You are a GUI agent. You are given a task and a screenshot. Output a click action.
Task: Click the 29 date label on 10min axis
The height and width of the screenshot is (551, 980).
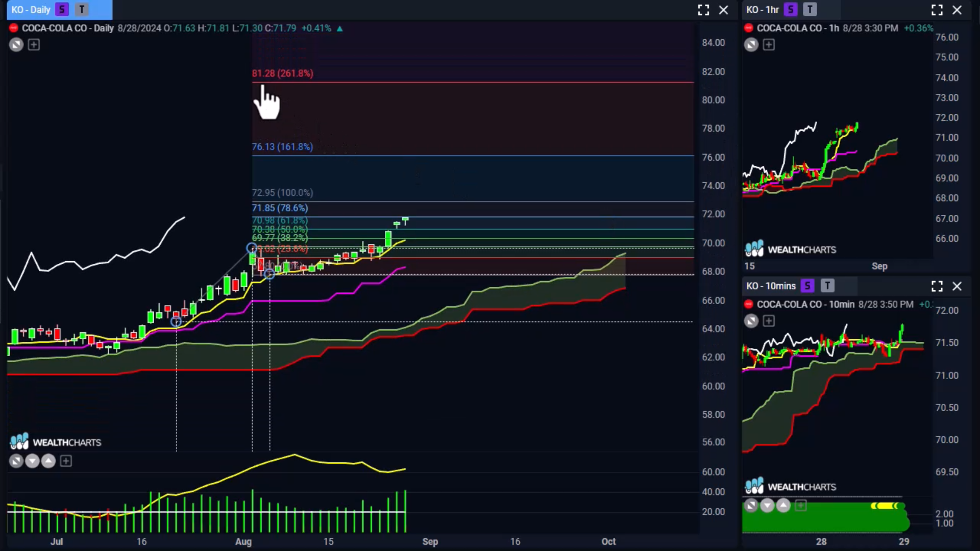pyautogui.click(x=904, y=542)
